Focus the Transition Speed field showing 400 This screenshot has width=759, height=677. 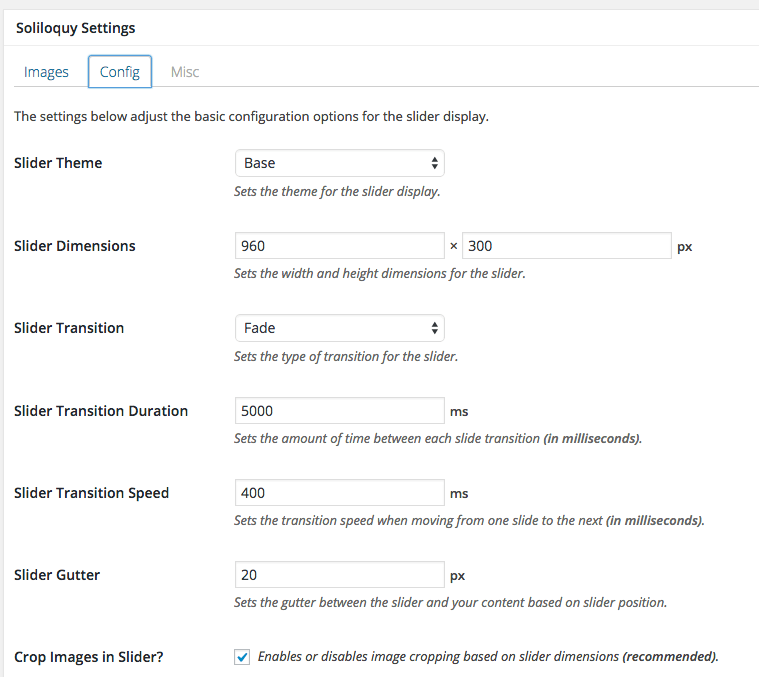(x=339, y=493)
